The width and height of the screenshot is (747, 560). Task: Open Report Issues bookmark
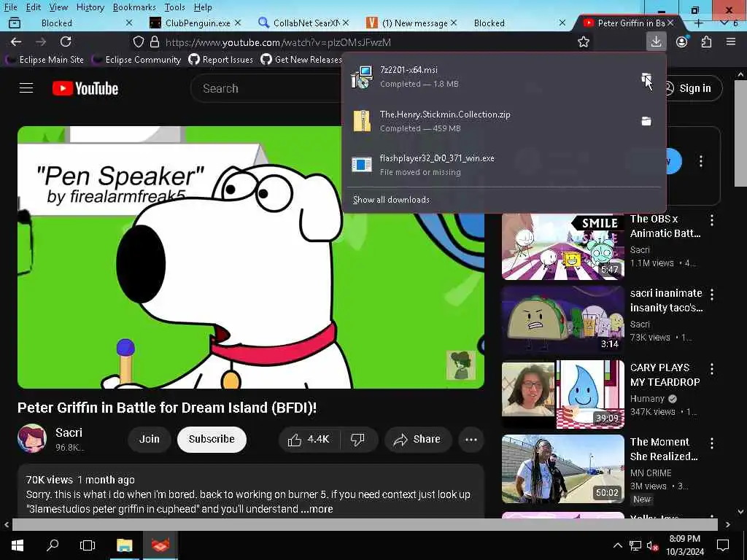(x=221, y=60)
